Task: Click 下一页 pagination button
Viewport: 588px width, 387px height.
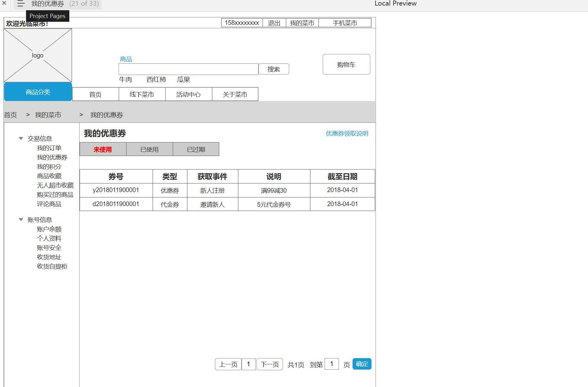Action: [x=270, y=364]
